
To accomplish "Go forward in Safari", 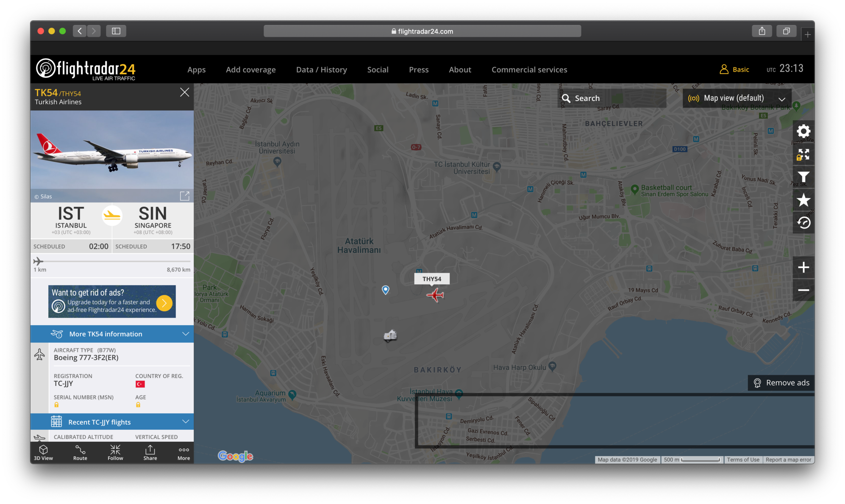I will click(x=94, y=31).
